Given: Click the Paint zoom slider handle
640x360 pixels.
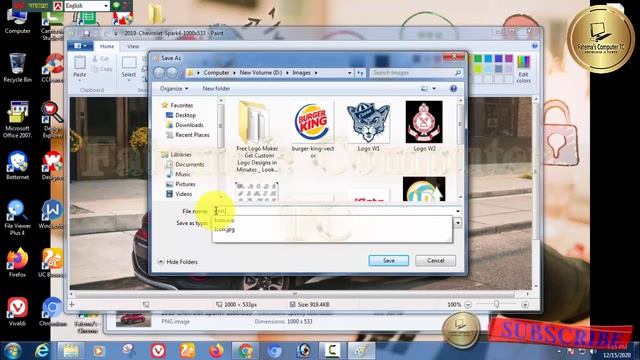Looking at the screenshot, I should 496,304.
